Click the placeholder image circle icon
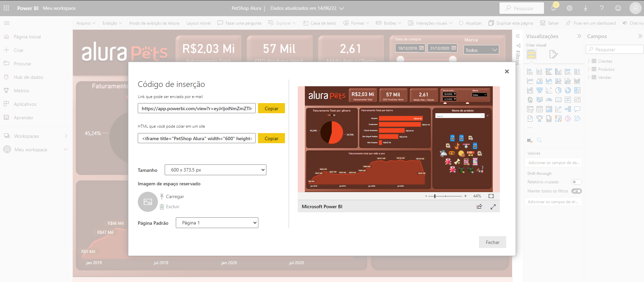This screenshot has width=644, height=282. [x=148, y=202]
